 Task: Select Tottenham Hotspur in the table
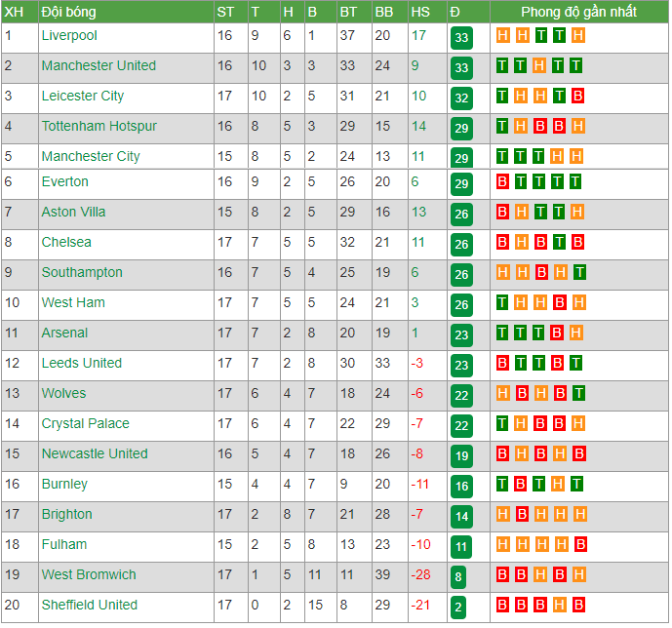[99, 126]
